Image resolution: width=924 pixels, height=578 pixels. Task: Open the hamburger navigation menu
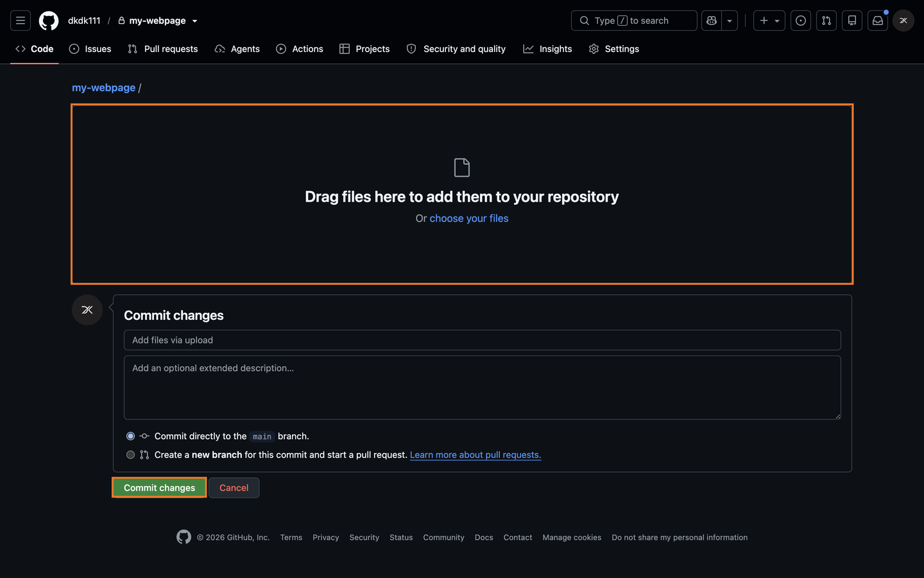coord(21,21)
